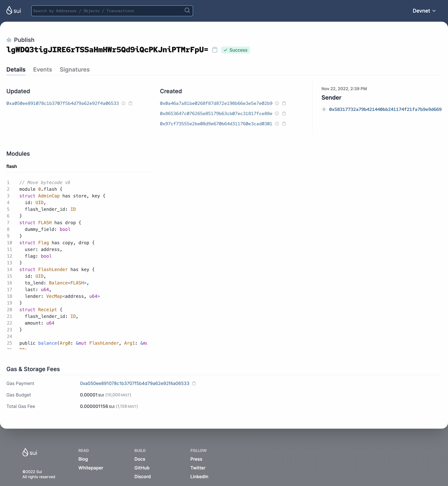Open the Gas Payment object link

pos(135,384)
